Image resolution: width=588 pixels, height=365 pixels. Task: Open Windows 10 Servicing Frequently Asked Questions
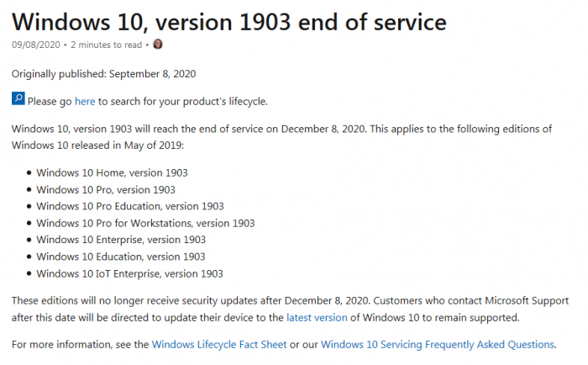point(438,344)
